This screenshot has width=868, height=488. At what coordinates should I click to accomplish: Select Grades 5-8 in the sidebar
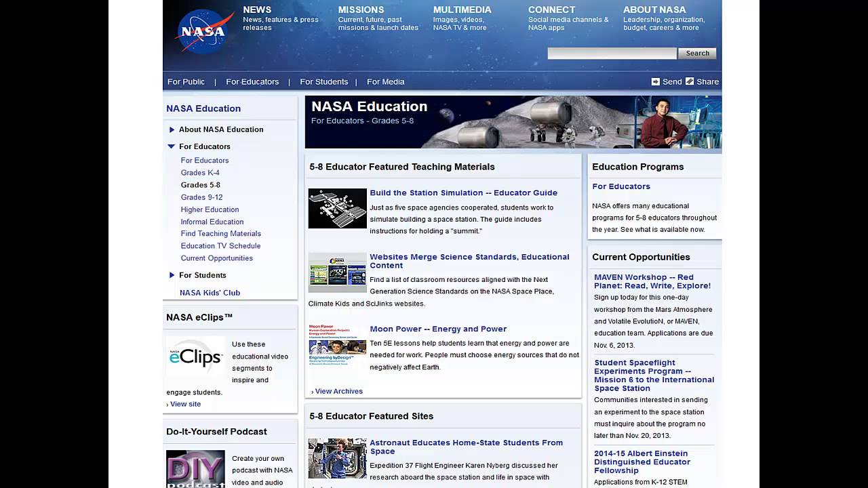tap(200, 185)
